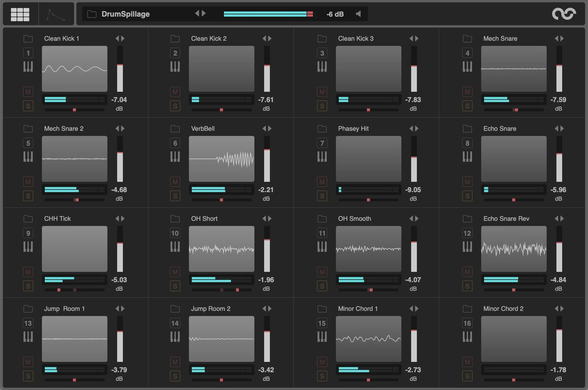This screenshot has width=588, height=390.
Task: Click the infinity logo at top right
Action: 564,14
